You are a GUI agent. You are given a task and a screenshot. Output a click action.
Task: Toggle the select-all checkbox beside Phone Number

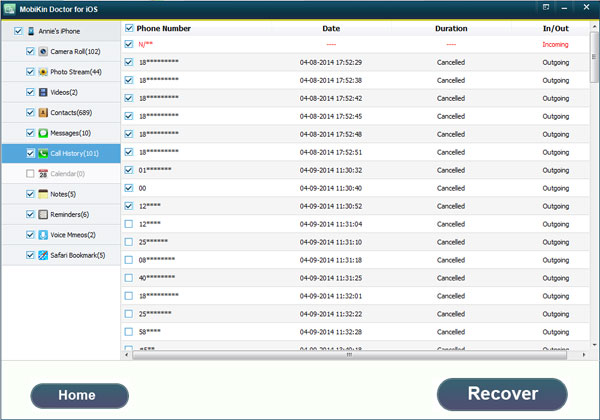(128, 29)
